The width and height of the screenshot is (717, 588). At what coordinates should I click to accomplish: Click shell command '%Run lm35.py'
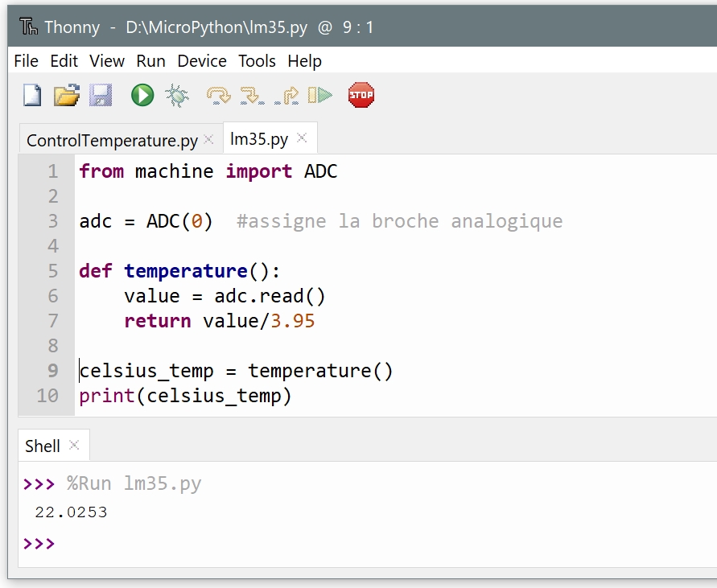134,483
